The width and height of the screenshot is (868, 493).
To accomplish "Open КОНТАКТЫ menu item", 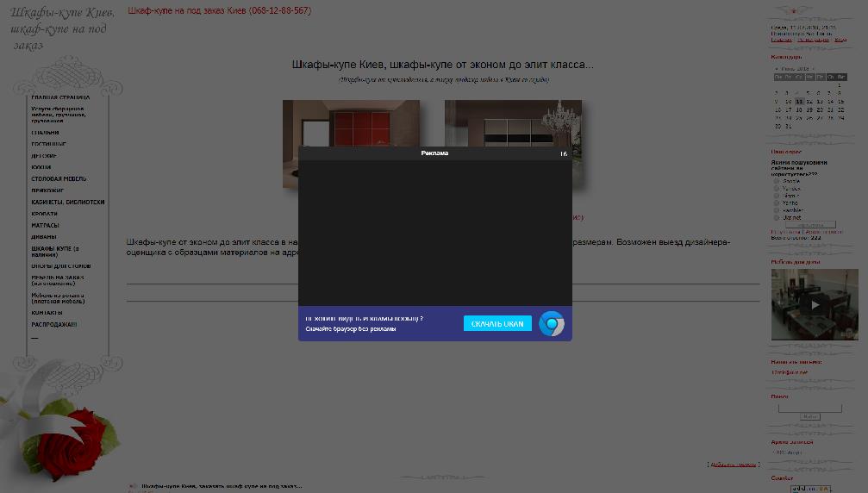I will (x=47, y=313).
